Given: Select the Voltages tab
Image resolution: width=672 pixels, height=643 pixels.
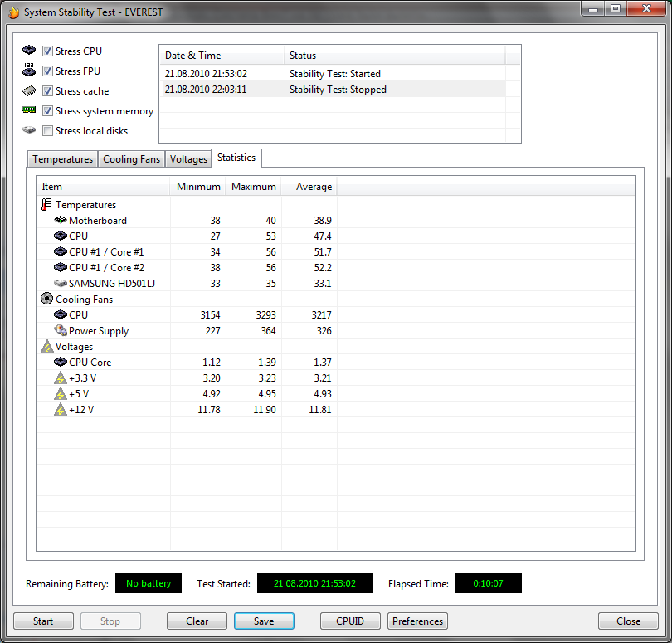Looking at the screenshot, I should 188,159.
